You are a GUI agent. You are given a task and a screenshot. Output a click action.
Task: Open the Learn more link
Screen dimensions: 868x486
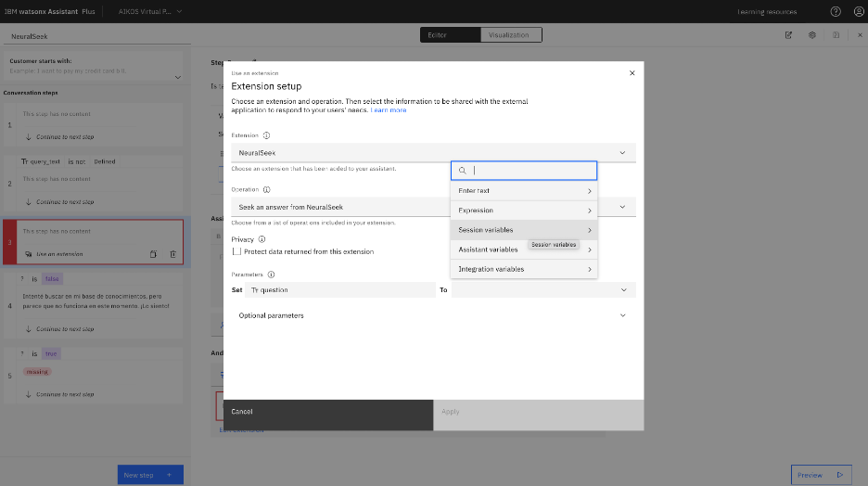(x=388, y=110)
